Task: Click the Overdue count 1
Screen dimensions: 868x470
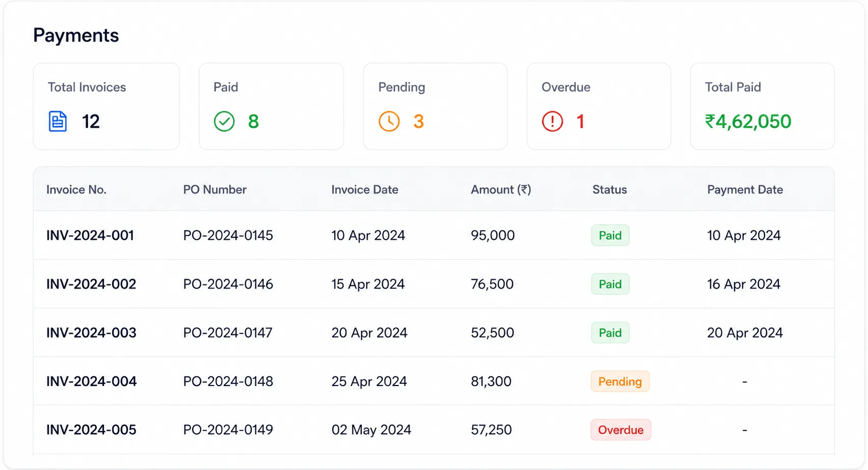Action: tap(580, 121)
